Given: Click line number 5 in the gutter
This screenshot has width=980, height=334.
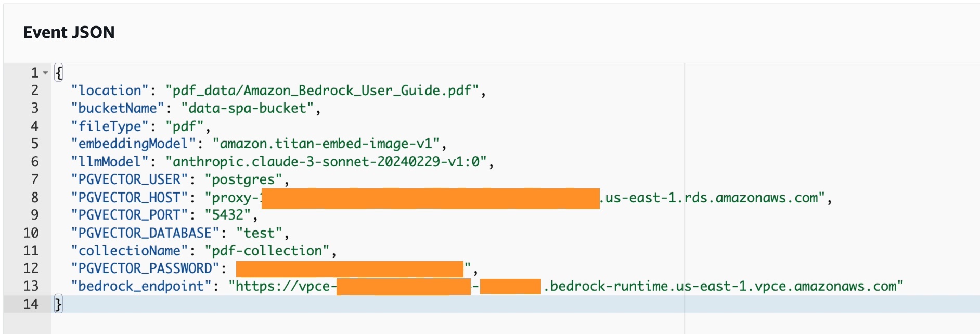Looking at the screenshot, I should [34, 144].
